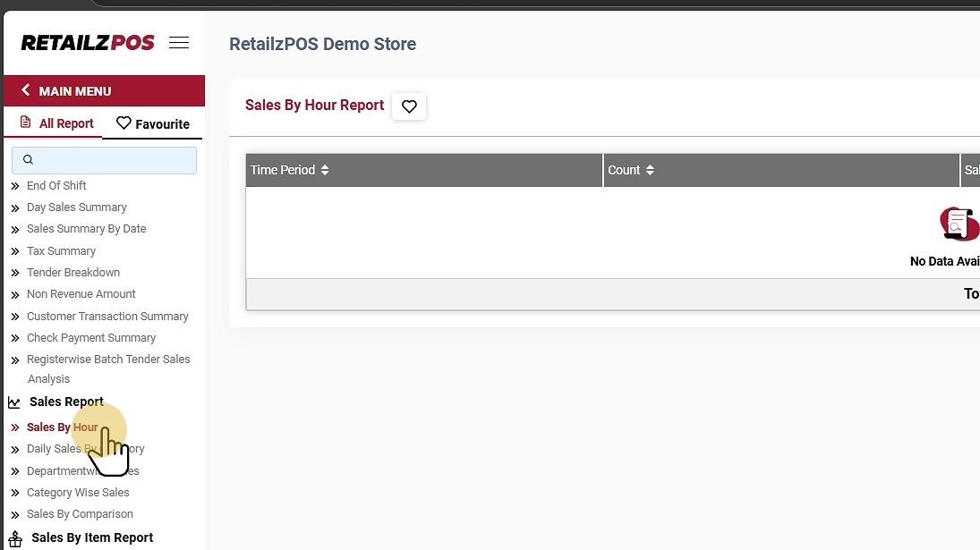
Task: Expand the Sales By Item Report section
Action: [x=92, y=537]
